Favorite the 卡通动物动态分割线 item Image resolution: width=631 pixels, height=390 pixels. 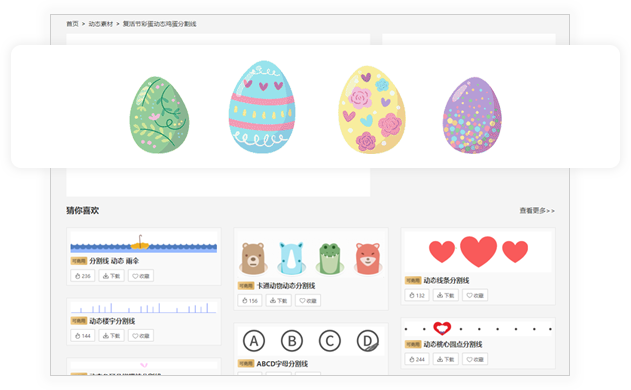coord(308,301)
